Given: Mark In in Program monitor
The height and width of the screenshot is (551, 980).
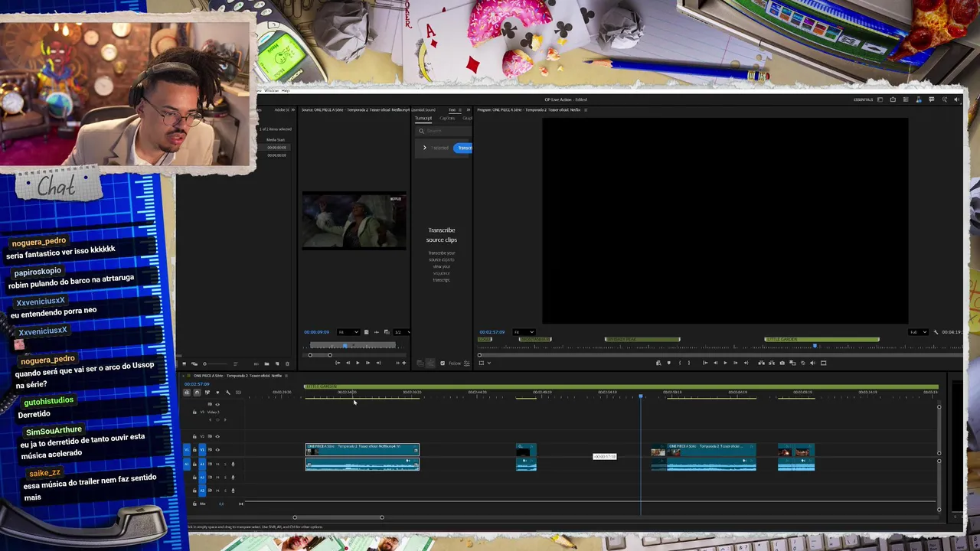Looking at the screenshot, I should (680, 363).
